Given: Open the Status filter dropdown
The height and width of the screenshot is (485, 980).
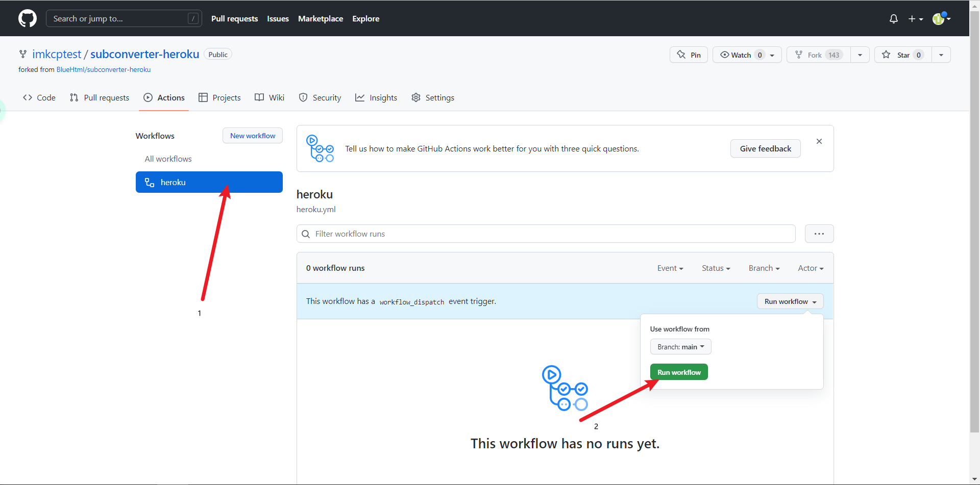Looking at the screenshot, I should click(716, 268).
